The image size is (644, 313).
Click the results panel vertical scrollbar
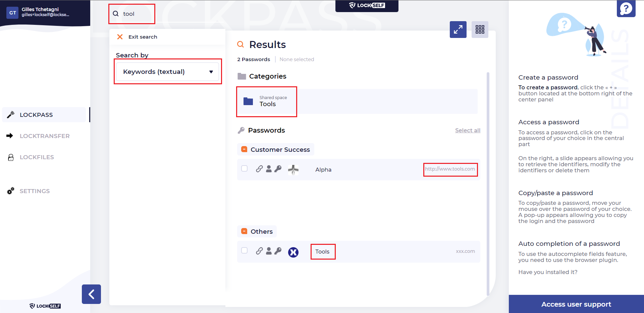click(488, 184)
